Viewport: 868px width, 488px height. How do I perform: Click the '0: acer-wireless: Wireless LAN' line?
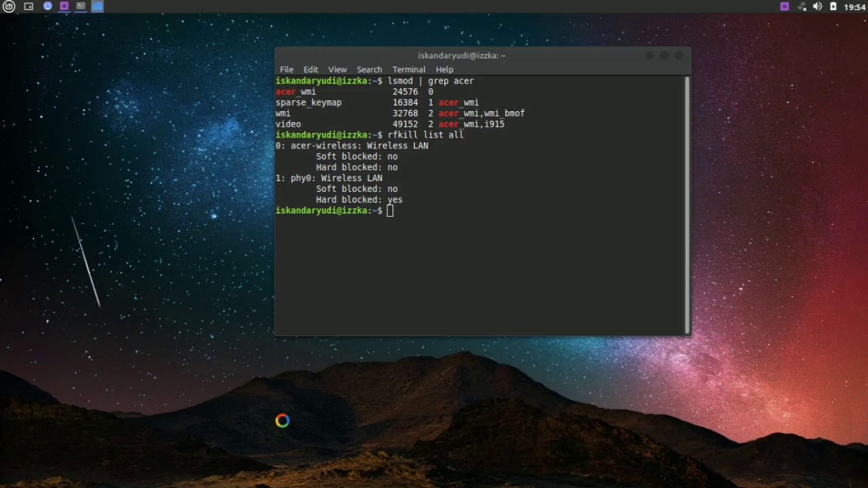(352, 146)
